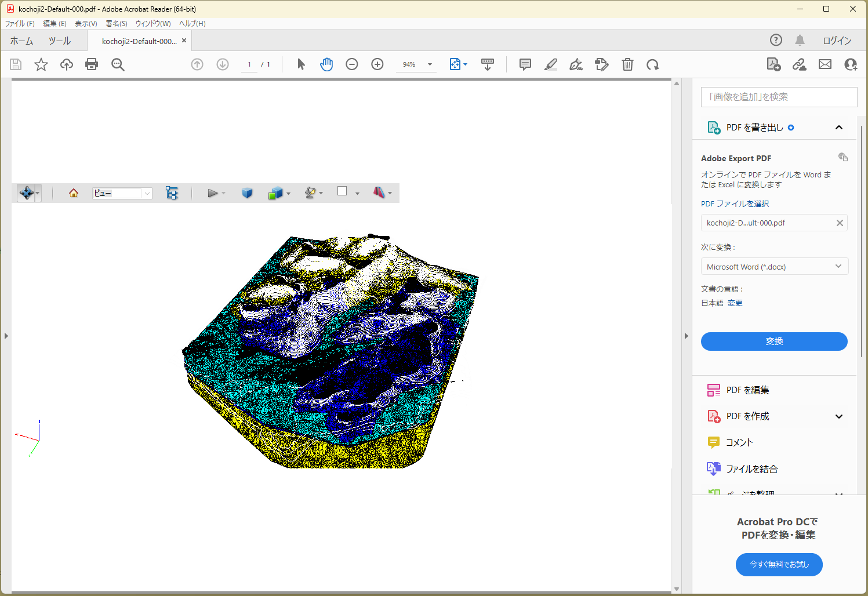Toggle scrolling mode with the keyboard-arrow icon
This screenshot has width=868, height=596.
coord(488,64)
